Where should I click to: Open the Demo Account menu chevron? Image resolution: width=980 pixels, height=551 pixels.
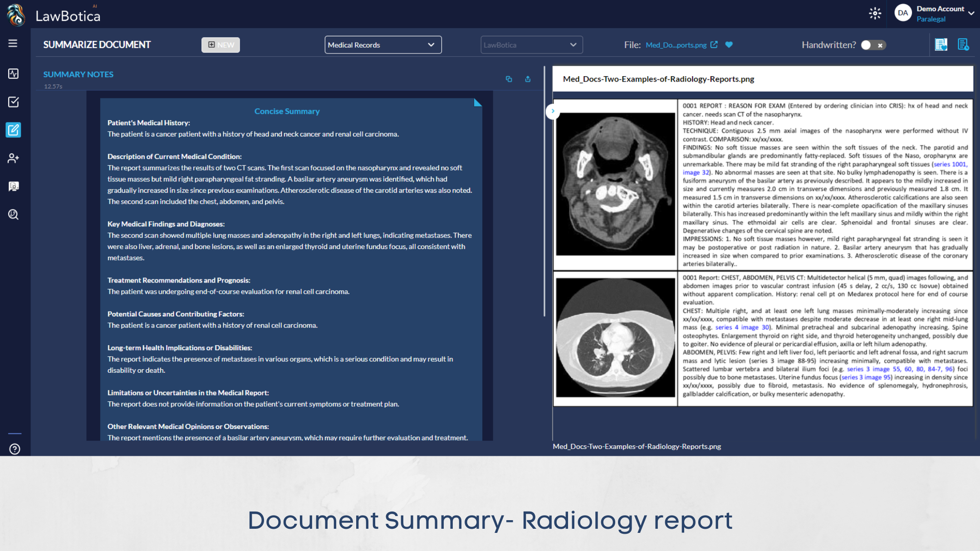tap(970, 13)
